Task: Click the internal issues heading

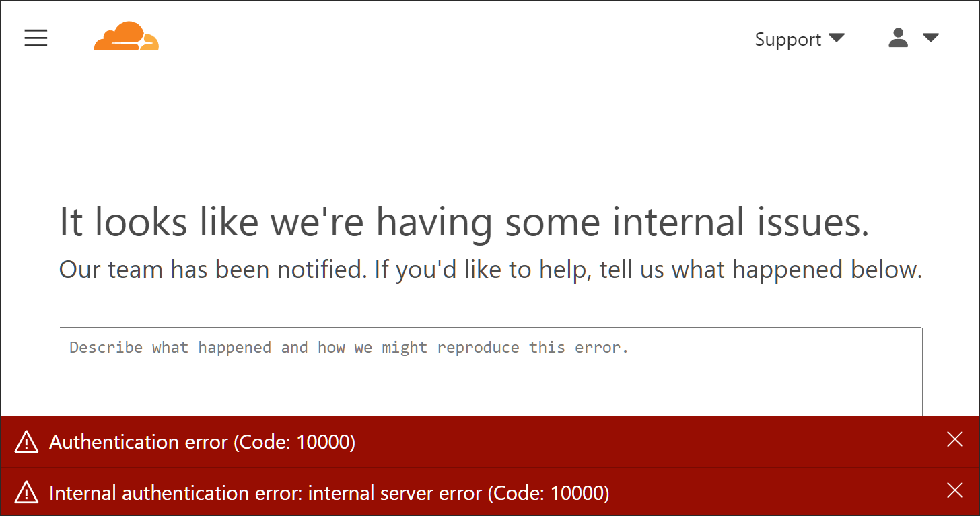Action: tap(464, 222)
